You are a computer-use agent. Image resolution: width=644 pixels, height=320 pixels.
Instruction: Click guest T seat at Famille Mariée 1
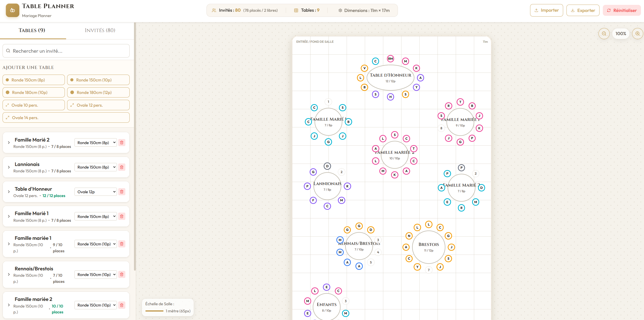tap(460, 102)
